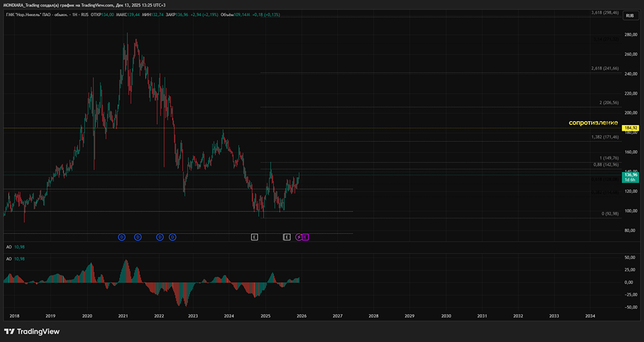Click the dividend marker at the 2021 mark
644x342 pixels.
[122, 237]
